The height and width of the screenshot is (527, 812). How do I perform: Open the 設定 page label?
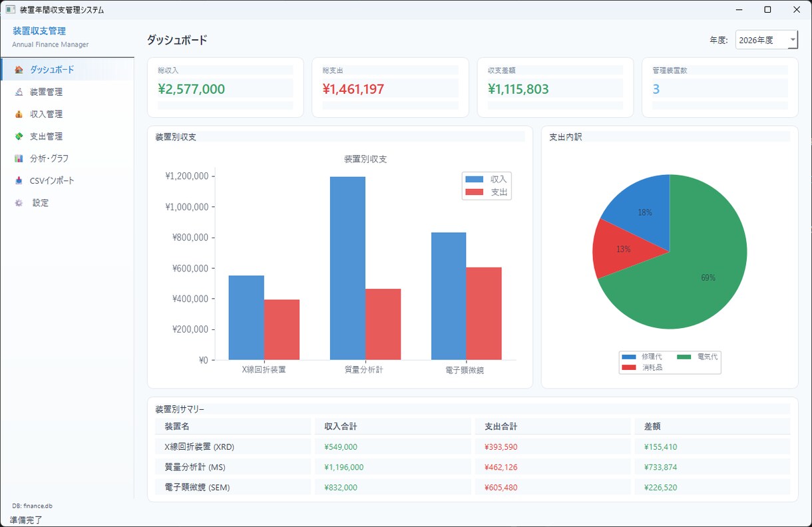pos(41,203)
